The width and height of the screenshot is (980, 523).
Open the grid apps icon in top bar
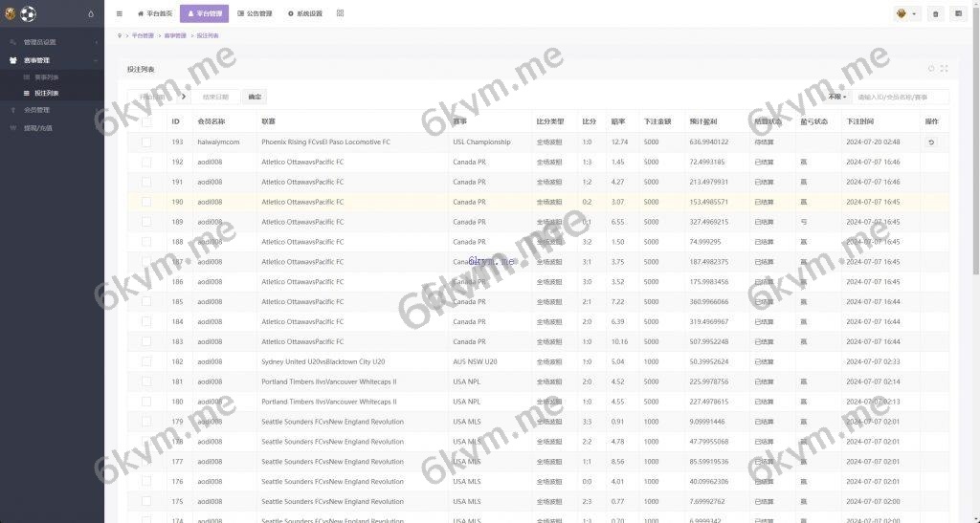(340, 13)
